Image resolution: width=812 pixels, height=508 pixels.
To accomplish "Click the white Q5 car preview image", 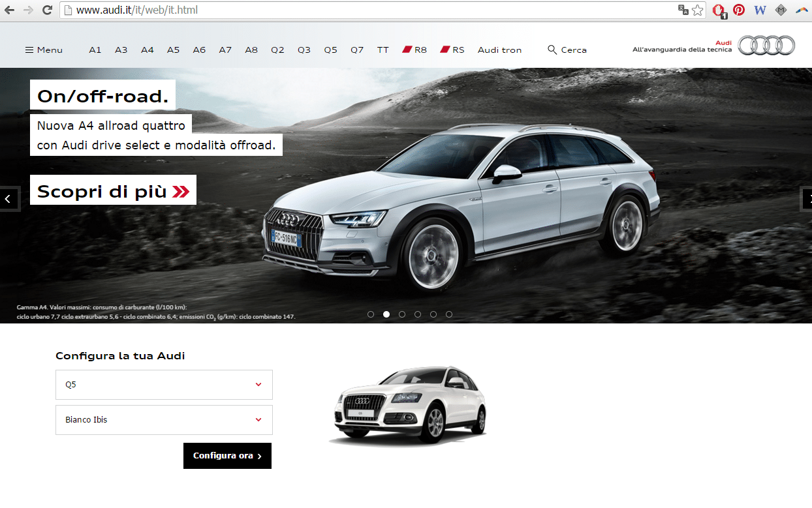I will pos(409,406).
